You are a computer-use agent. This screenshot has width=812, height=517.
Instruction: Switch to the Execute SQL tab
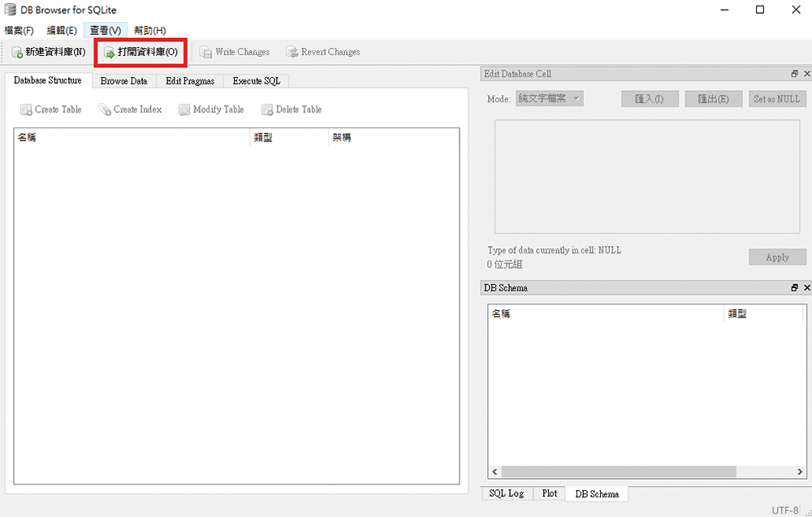pos(257,81)
